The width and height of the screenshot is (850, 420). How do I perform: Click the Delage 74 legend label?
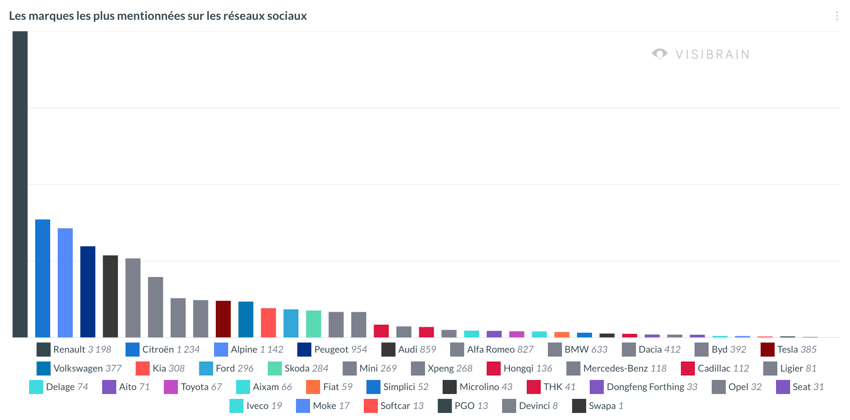coord(67,387)
